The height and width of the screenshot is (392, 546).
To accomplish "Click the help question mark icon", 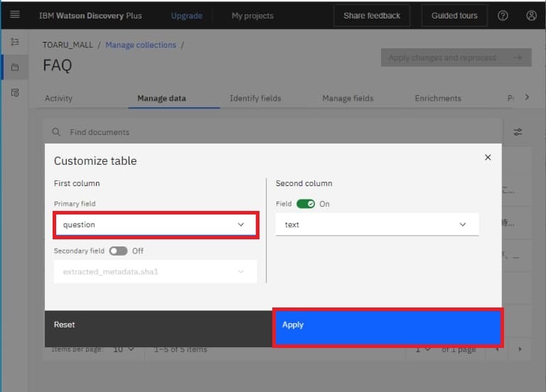I will (503, 15).
